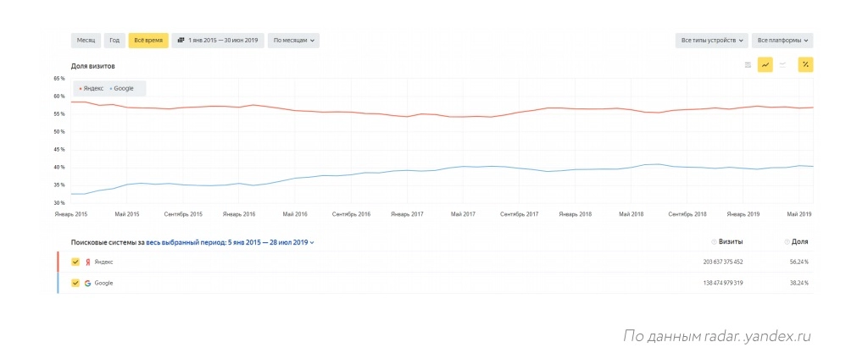Click the Сентябрь 2016 axis label
This screenshot has height=364, width=868.
point(351,214)
